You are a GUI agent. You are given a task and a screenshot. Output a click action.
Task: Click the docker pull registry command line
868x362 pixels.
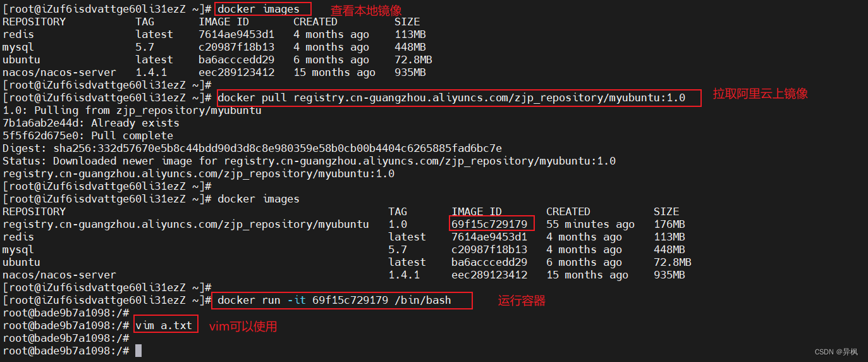451,97
